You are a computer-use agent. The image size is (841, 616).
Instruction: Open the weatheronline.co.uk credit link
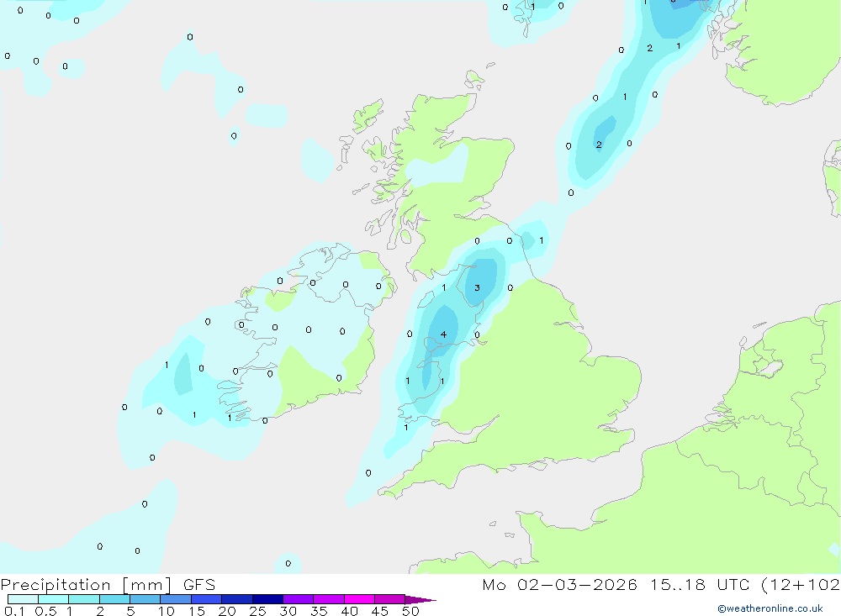tap(770, 608)
